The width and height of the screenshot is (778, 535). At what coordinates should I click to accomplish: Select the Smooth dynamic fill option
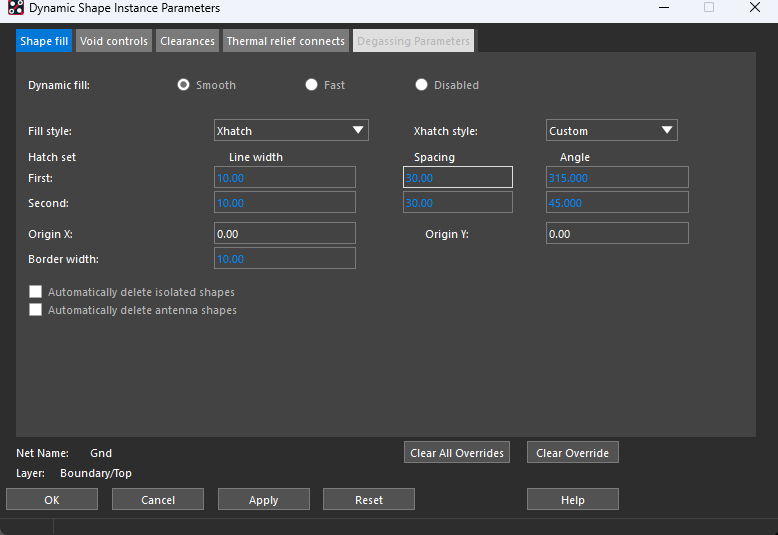point(183,85)
